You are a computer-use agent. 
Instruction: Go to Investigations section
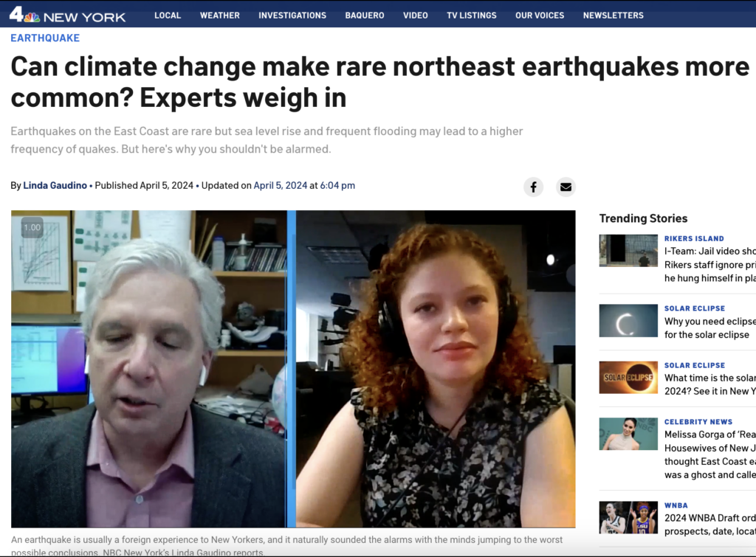(292, 15)
